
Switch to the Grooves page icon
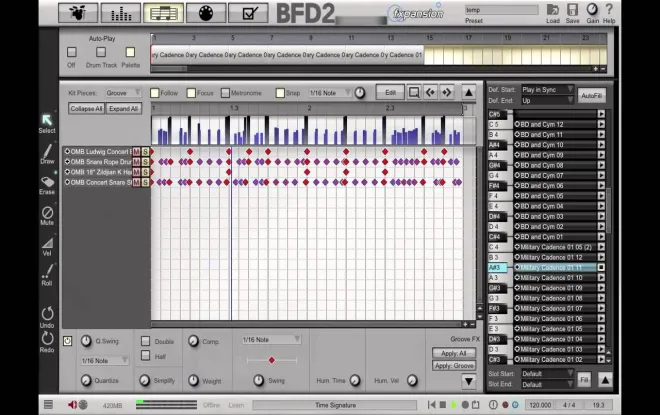click(163, 13)
